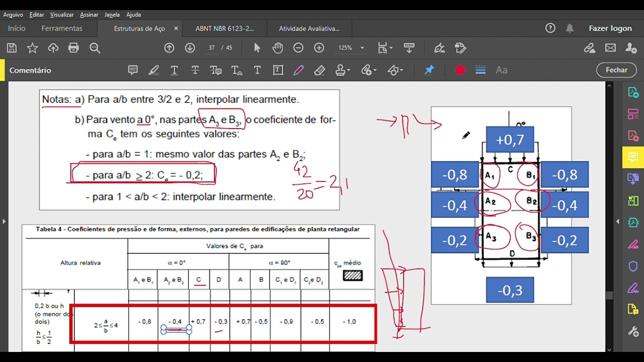Upload the file to cloud storage
644x362 pixels.
tap(53, 48)
